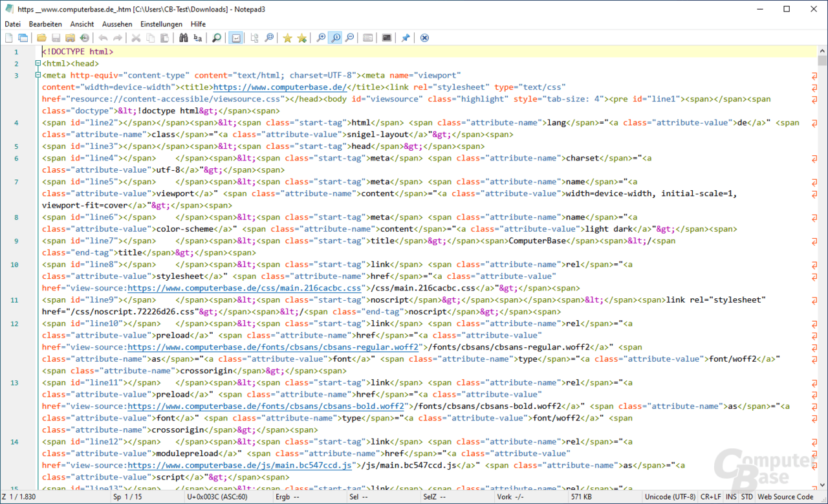Open the Find dialog via binoculars icon
The height and width of the screenshot is (504, 828).
[184, 38]
